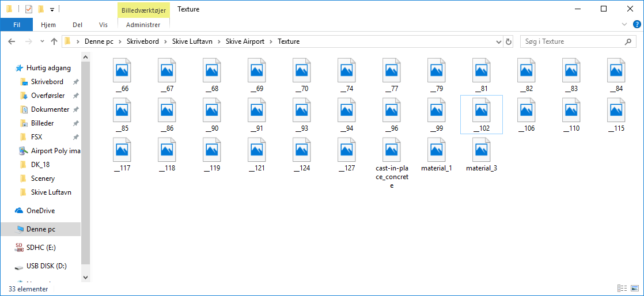Viewport: 644px width, 296px height.
Task: Select the __77 image file
Action: tap(392, 75)
